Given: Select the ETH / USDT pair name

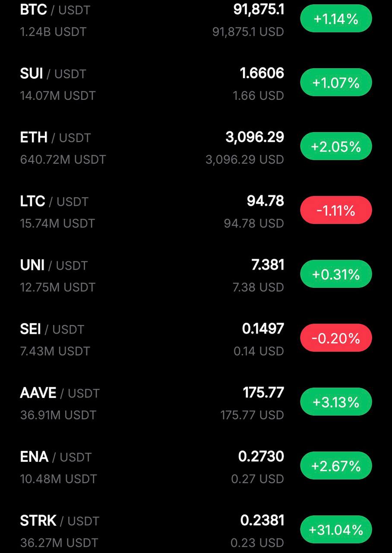Looking at the screenshot, I should [x=55, y=138].
